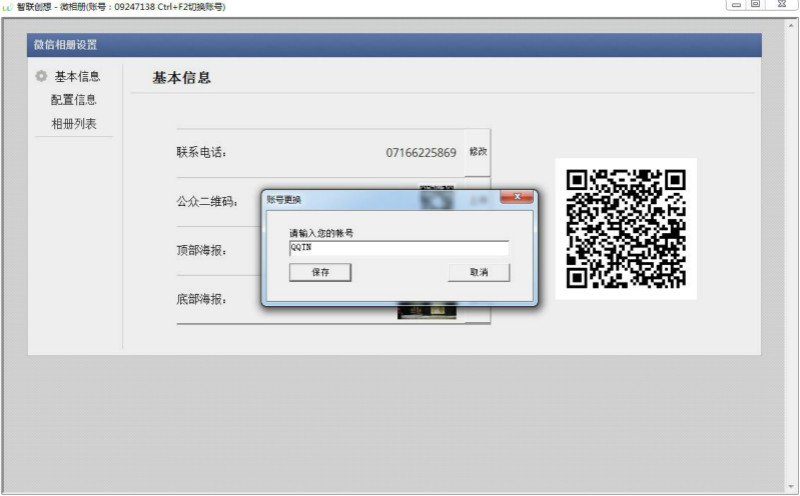Open 配置信息 in the left sidebar
The width and height of the screenshot is (800, 496).
point(74,100)
